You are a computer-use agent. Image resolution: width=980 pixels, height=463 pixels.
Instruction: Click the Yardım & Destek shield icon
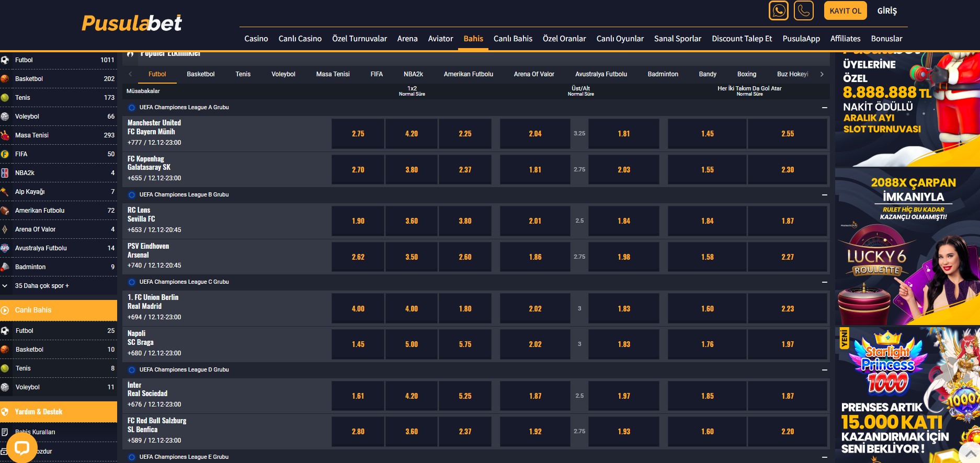(x=5, y=412)
